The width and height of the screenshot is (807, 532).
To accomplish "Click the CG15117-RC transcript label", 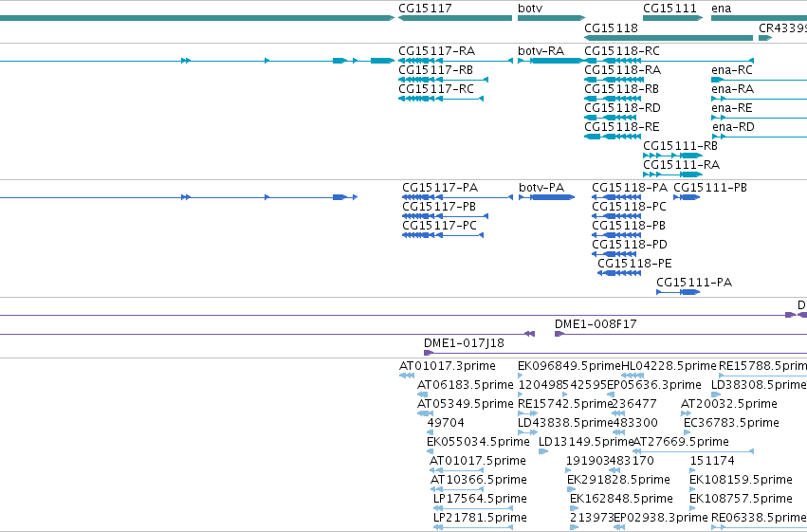I will point(436,89).
